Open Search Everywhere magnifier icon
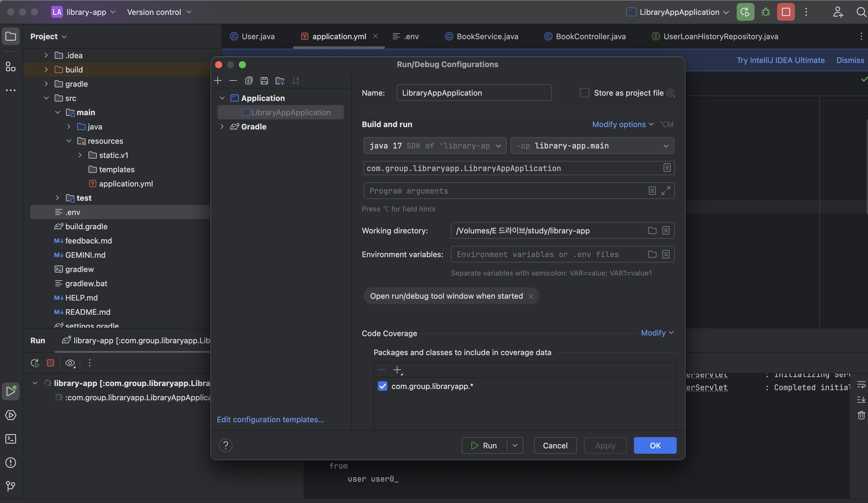The image size is (868, 503). (861, 12)
